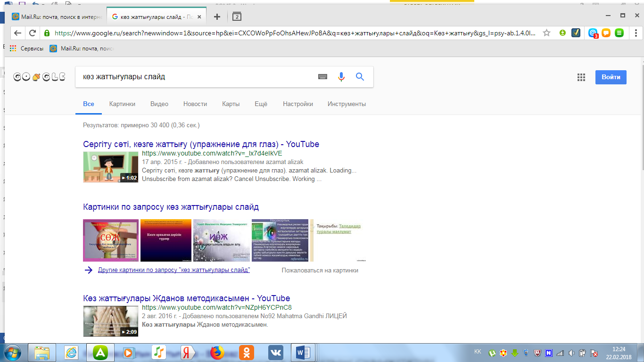Switch to the Новости tab

click(195, 104)
